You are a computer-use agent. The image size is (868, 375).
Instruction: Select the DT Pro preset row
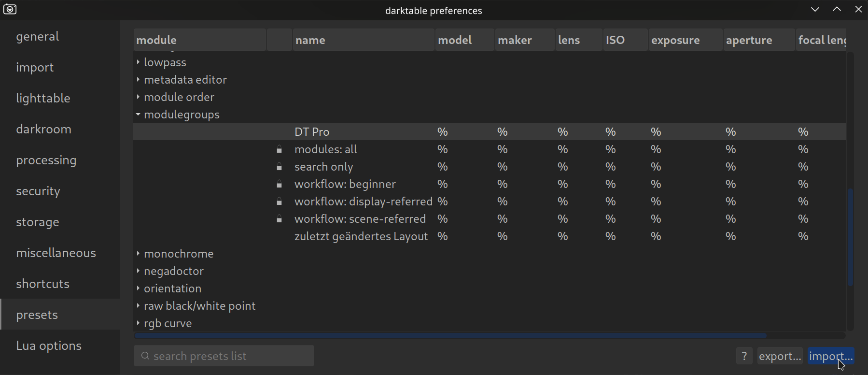pos(312,132)
